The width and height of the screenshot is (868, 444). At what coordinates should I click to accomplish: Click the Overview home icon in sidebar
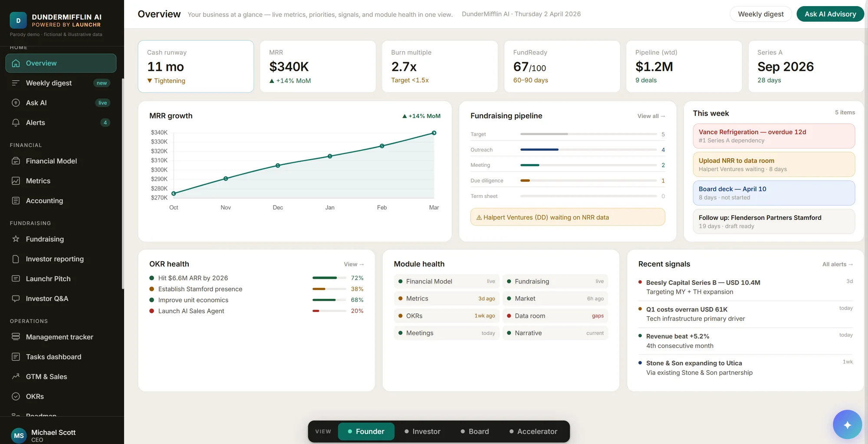(16, 63)
